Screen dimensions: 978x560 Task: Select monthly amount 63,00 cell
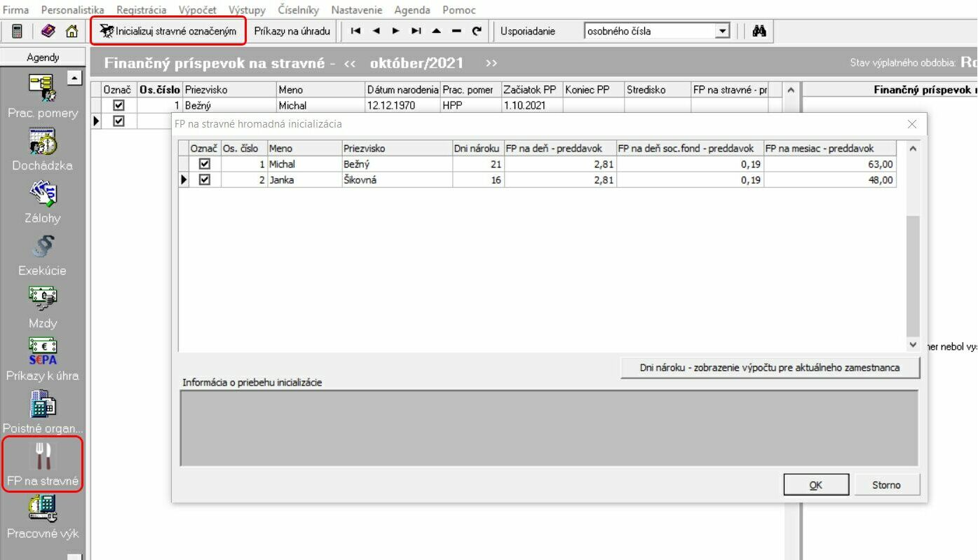click(x=829, y=164)
